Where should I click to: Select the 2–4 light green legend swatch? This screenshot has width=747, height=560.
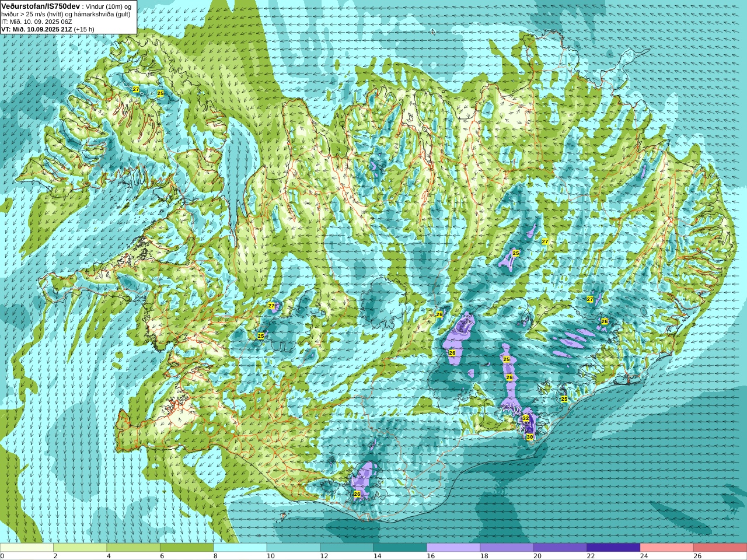pos(80,548)
